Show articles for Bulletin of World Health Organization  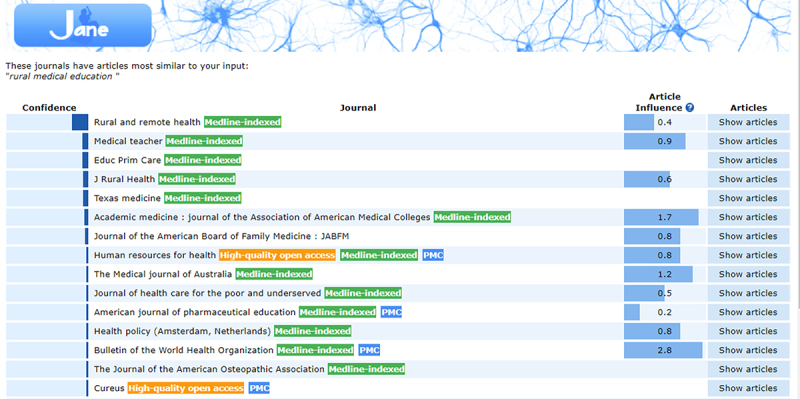(x=748, y=350)
